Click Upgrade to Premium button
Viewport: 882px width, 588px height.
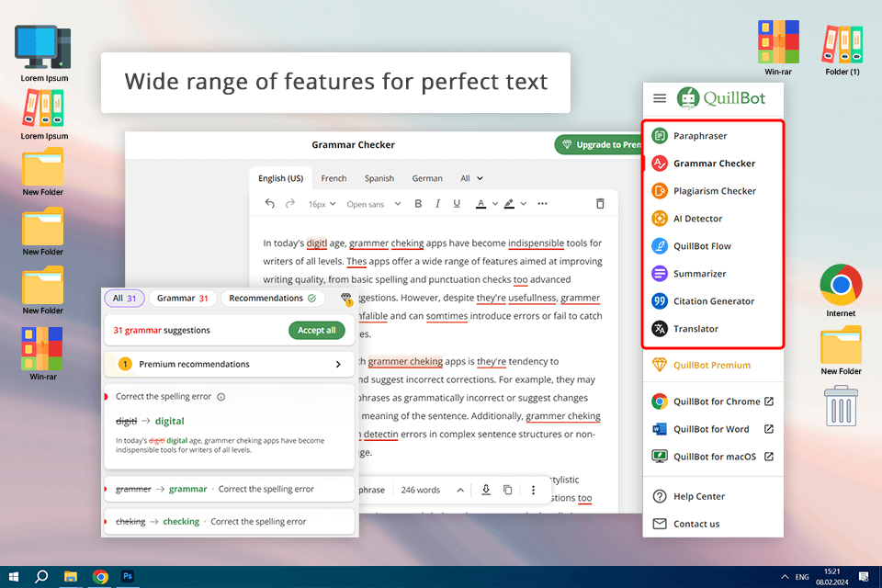[x=600, y=144]
